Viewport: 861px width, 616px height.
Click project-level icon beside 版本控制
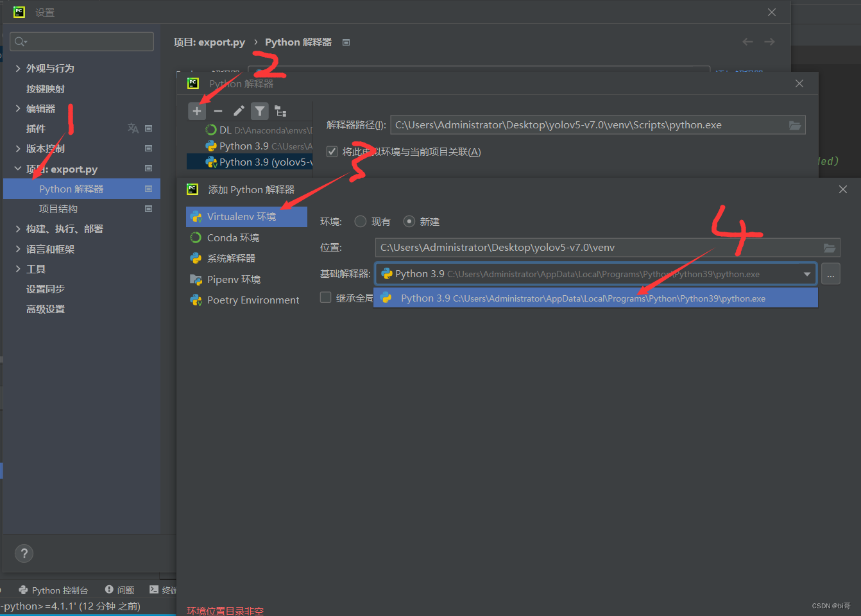pyautogui.click(x=148, y=148)
